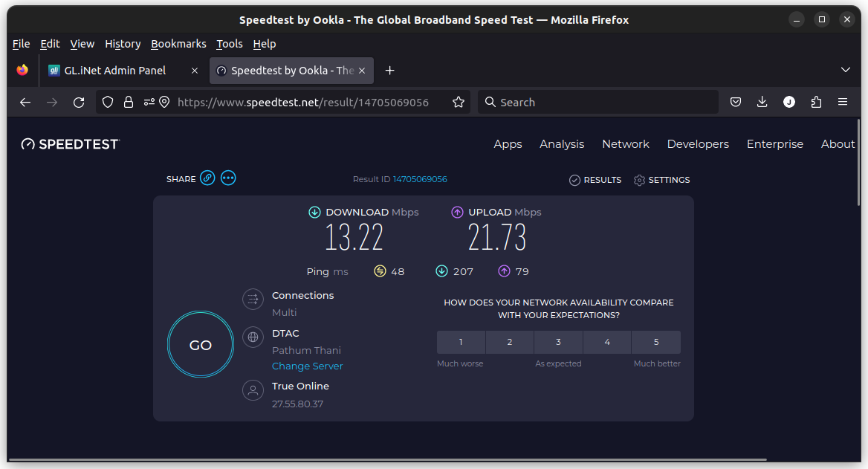Click the Speedtest logo
Screen dimensions: 868x469
coord(71,144)
